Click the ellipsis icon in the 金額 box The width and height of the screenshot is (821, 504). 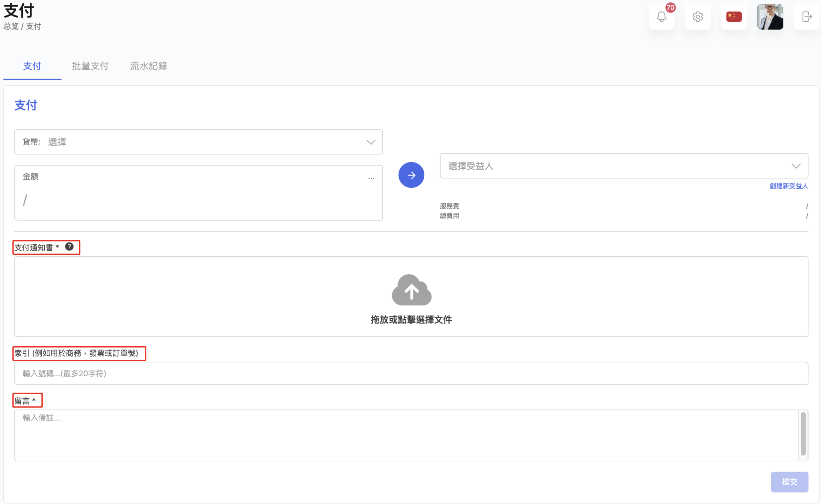click(371, 178)
